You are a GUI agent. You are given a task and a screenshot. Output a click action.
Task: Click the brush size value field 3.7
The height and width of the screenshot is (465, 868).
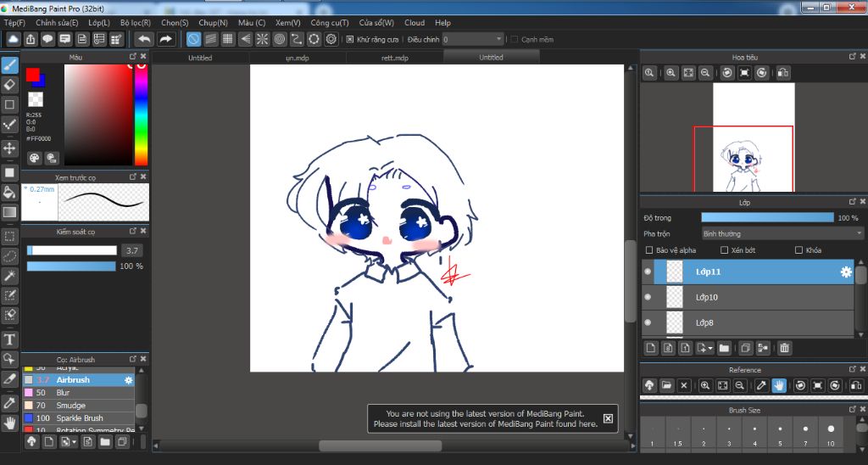[x=131, y=250]
